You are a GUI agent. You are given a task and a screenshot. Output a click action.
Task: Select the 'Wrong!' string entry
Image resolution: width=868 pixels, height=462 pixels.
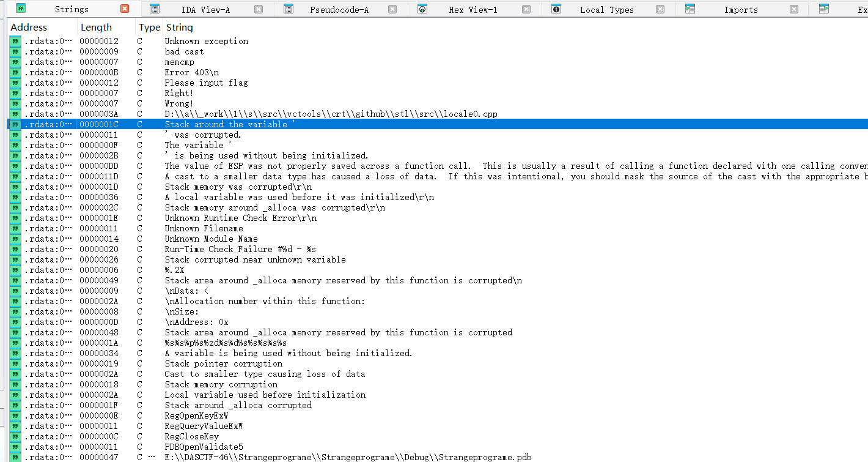click(179, 103)
